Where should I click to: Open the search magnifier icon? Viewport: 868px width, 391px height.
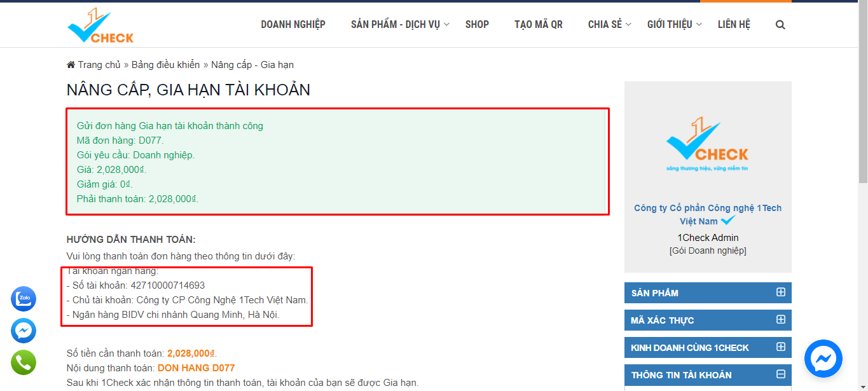pos(780,25)
